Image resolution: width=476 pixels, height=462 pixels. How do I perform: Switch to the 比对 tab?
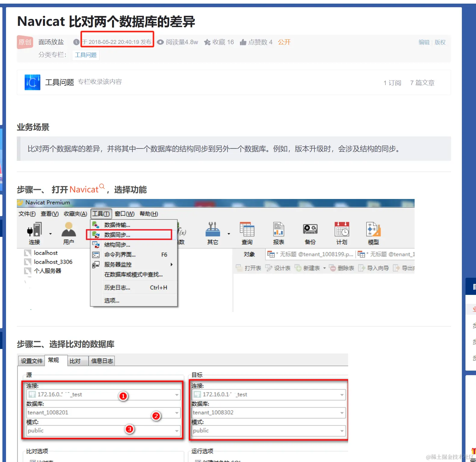[x=75, y=361]
